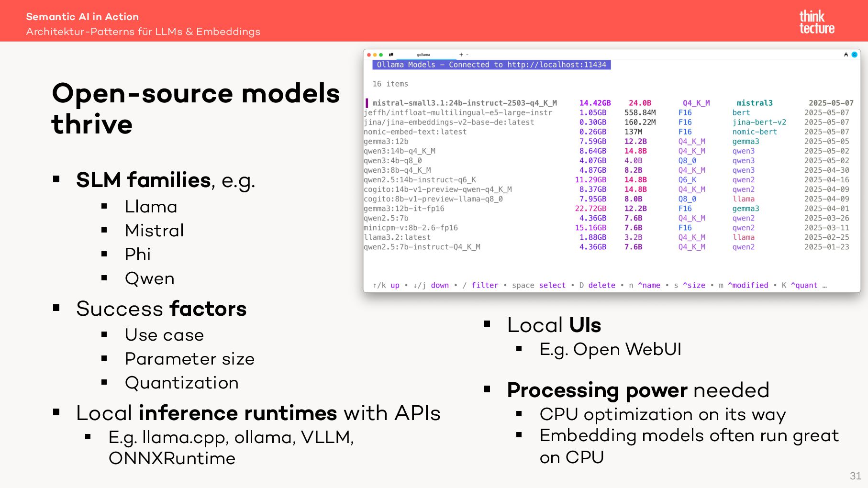Select the qwen2.5:7b model row
Image resolution: width=868 pixels, height=488 pixels.
coord(607,218)
